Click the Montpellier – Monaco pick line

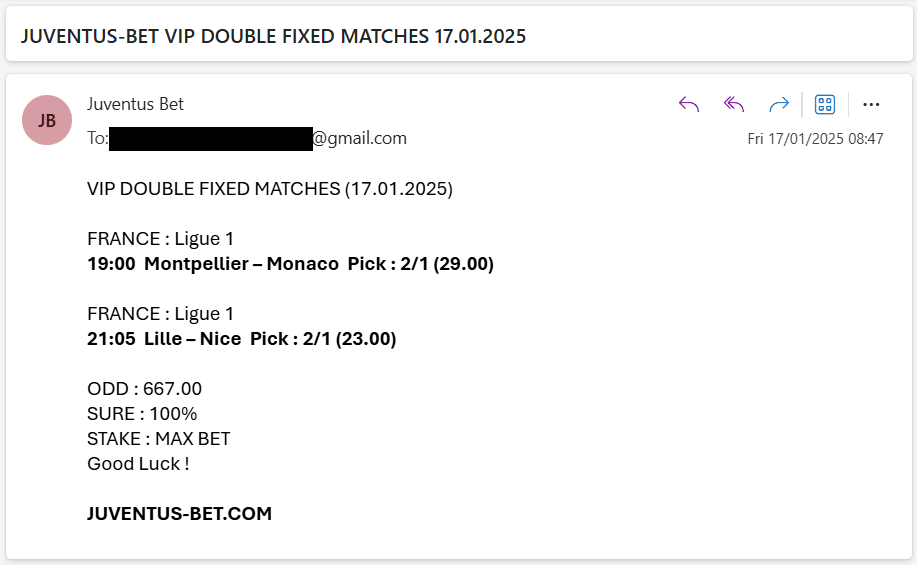[290, 264]
